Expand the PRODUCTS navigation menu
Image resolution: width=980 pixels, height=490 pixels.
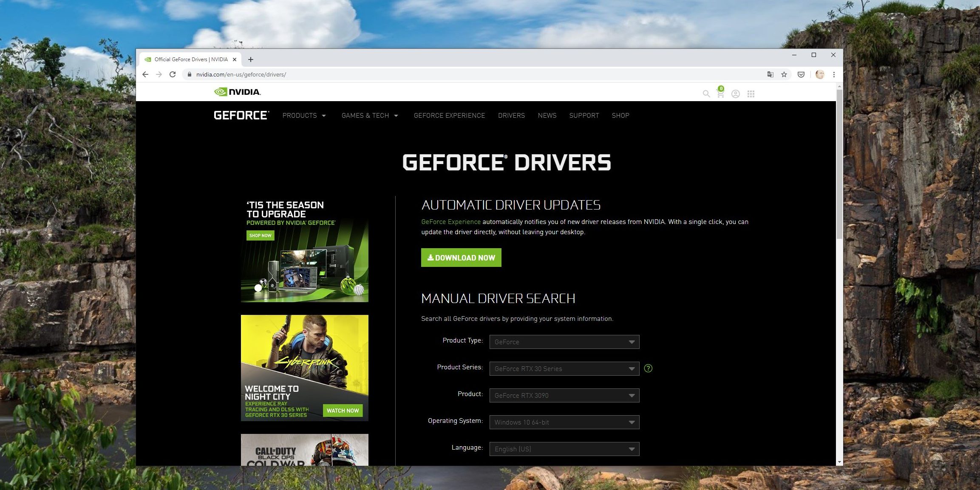[304, 116]
